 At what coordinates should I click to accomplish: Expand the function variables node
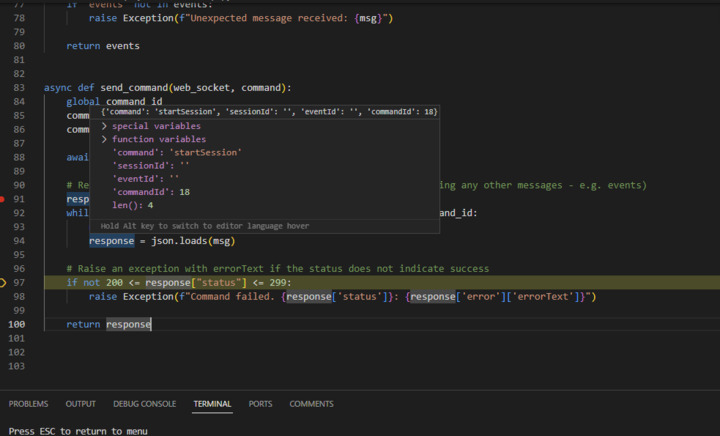click(104, 140)
